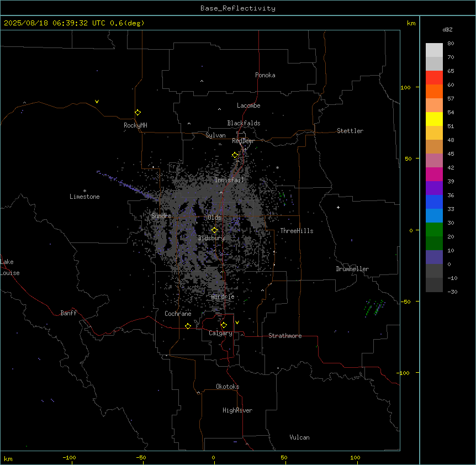
Task: Click the Sylvan map label
Action: 215,135
